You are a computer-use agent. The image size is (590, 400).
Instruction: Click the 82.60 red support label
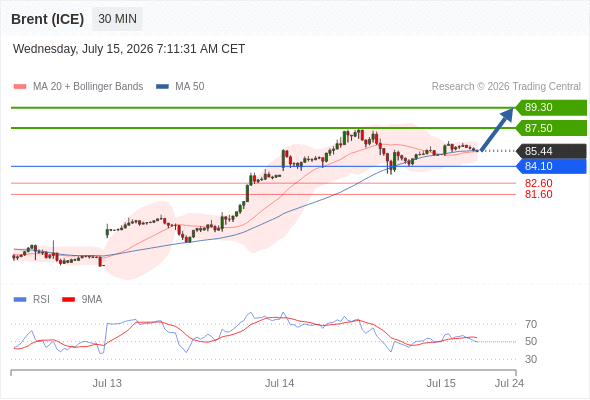click(x=538, y=184)
